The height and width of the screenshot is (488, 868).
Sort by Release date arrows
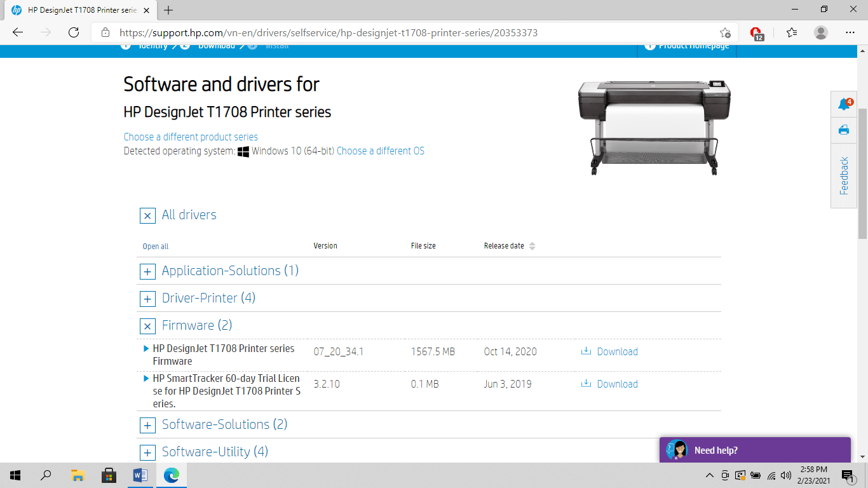click(532, 246)
